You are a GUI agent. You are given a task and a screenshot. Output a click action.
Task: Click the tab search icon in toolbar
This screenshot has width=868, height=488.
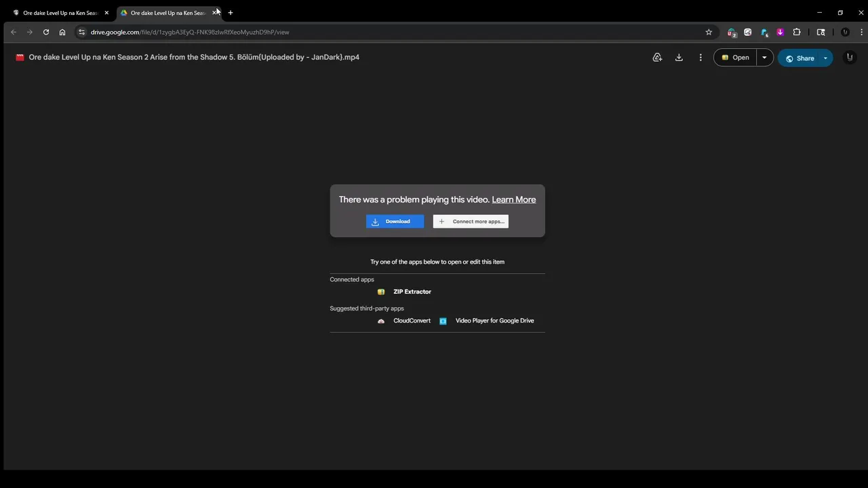pyautogui.click(x=821, y=32)
